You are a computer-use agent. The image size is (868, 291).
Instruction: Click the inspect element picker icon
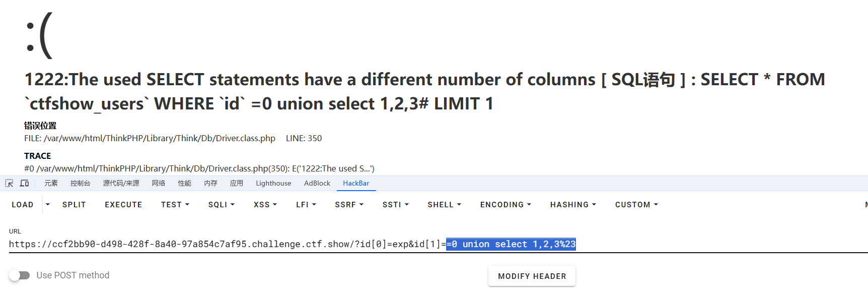[9, 183]
